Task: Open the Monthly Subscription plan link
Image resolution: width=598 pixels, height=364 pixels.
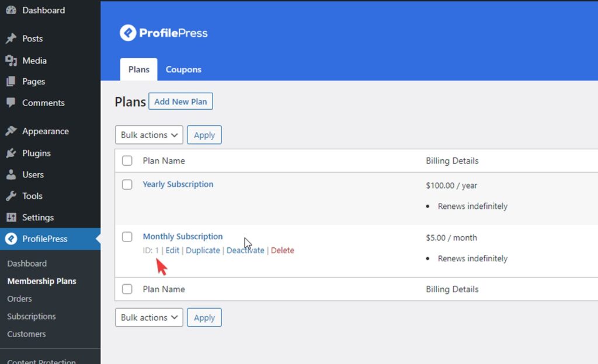Action: 183,236
